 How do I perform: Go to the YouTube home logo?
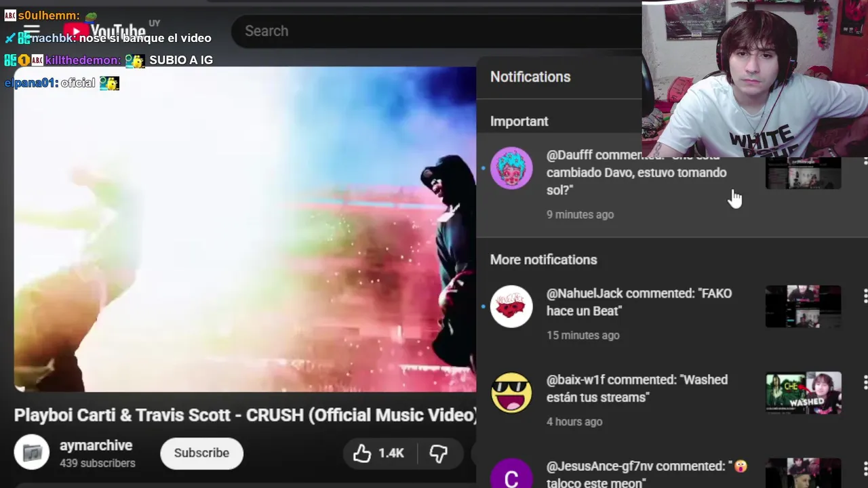pos(105,31)
